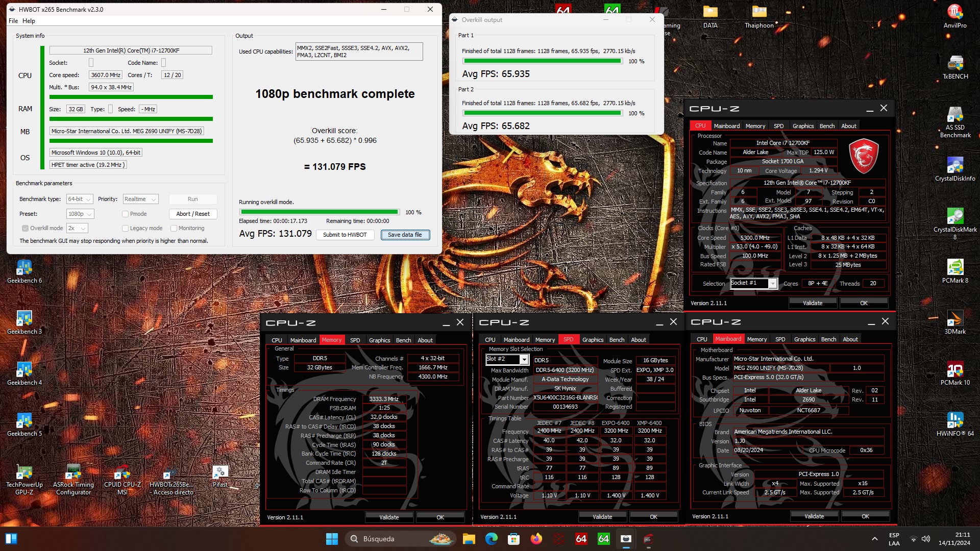Open Microsoft Store taskbar icon
This screenshot has width=980, height=551.
click(513, 539)
